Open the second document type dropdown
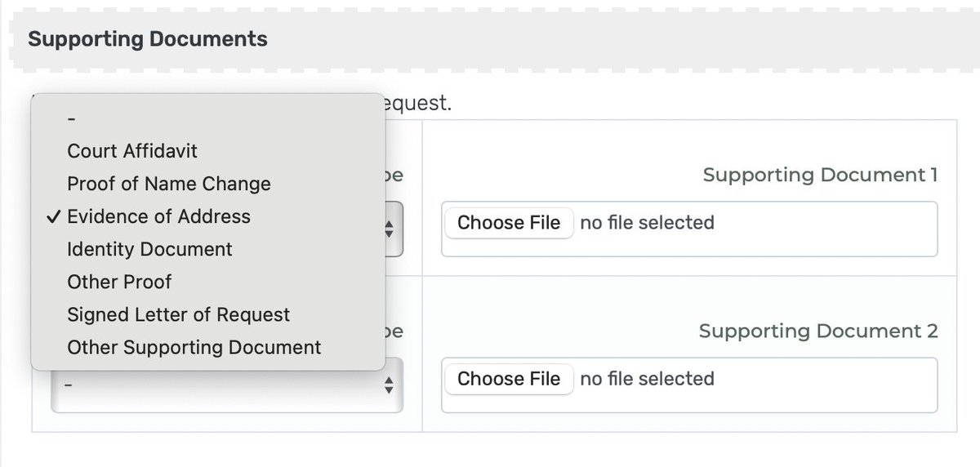This screenshot has width=980, height=467. tap(220, 383)
